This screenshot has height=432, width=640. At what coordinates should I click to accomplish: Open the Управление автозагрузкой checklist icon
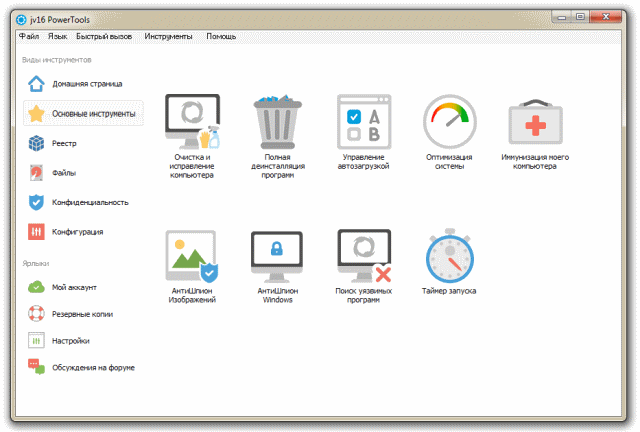tap(364, 122)
